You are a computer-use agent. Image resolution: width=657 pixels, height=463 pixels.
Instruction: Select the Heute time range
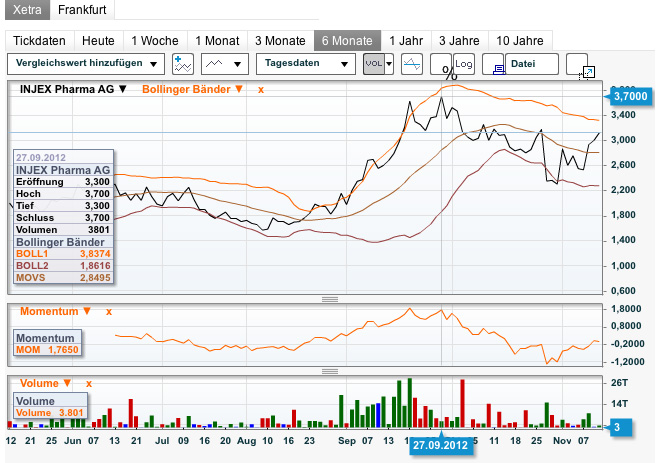(x=98, y=41)
